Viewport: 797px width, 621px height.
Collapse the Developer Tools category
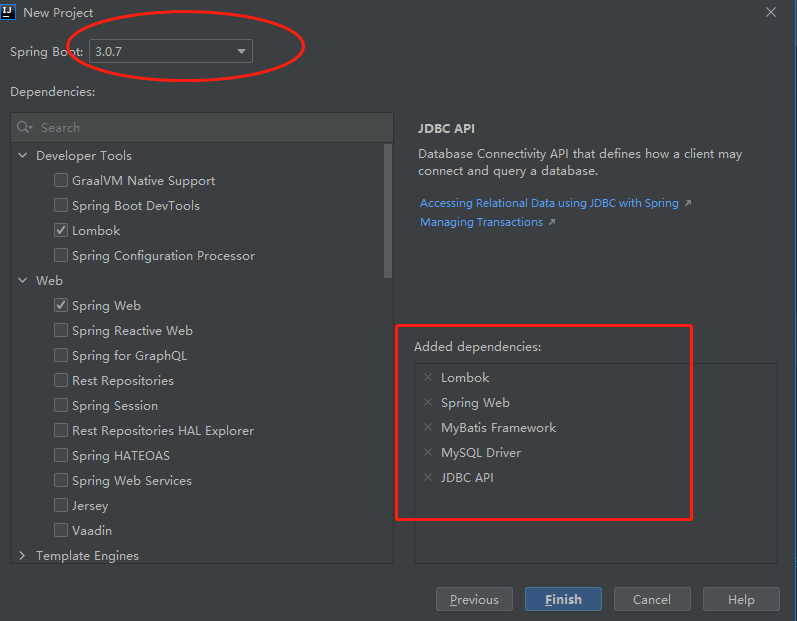click(23, 156)
